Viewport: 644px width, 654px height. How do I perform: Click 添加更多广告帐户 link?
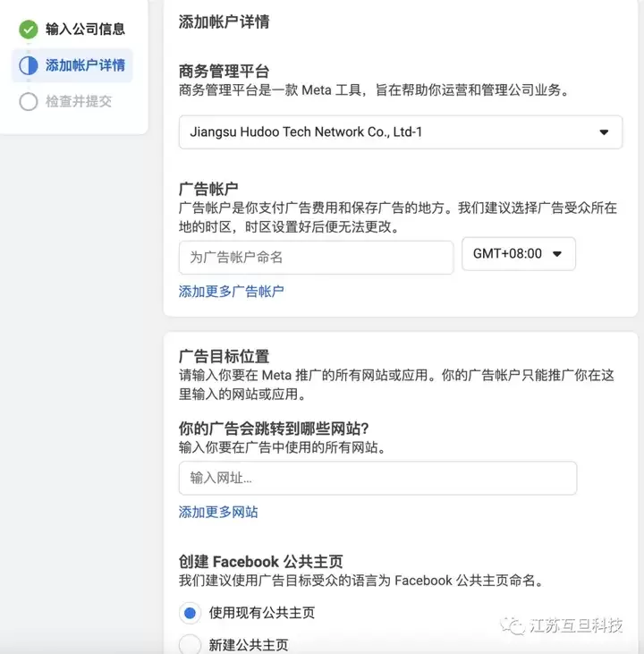tap(231, 291)
